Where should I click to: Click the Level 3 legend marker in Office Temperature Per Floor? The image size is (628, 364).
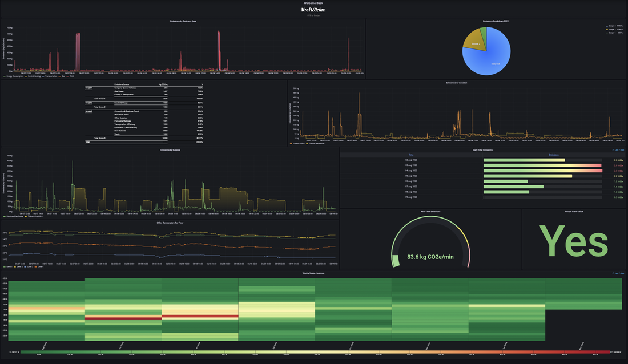coord(25,266)
